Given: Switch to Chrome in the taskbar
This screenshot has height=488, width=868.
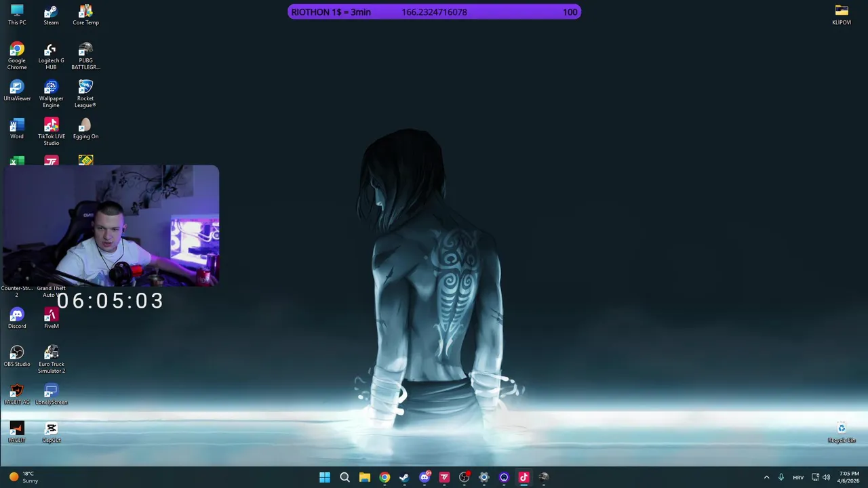Looking at the screenshot, I should point(384,477).
